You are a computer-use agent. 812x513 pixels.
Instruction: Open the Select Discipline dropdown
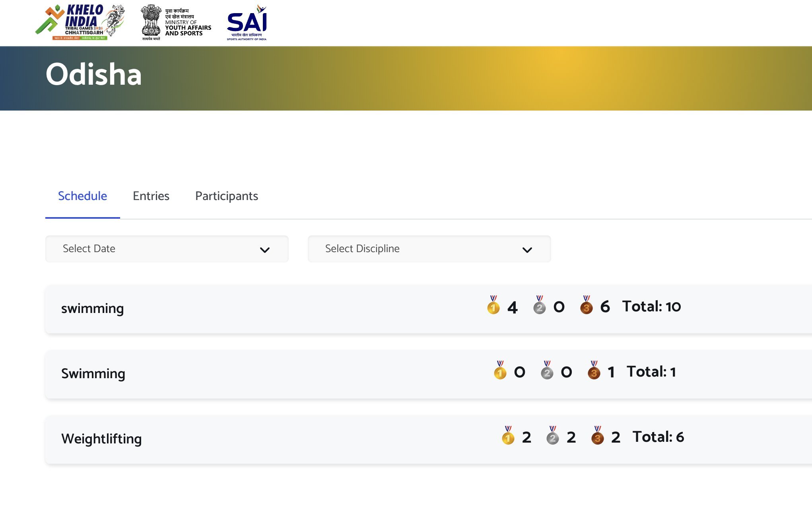(x=429, y=249)
